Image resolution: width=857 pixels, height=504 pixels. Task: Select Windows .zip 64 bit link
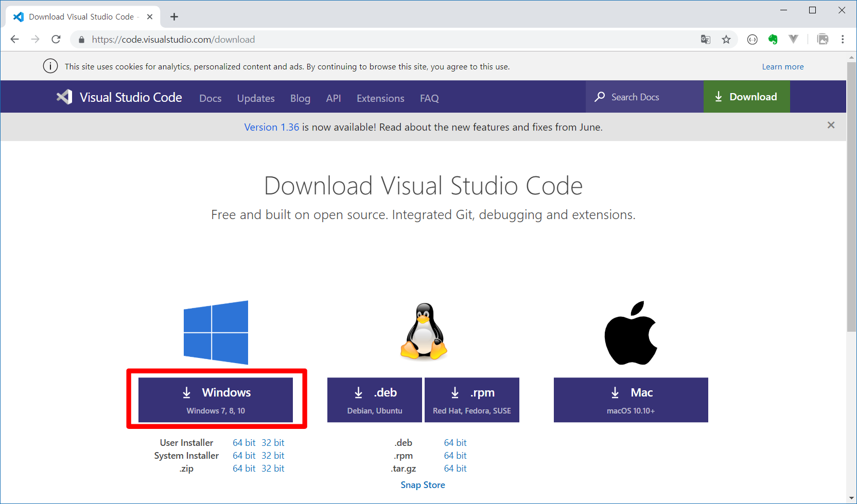(x=244, y=469)
